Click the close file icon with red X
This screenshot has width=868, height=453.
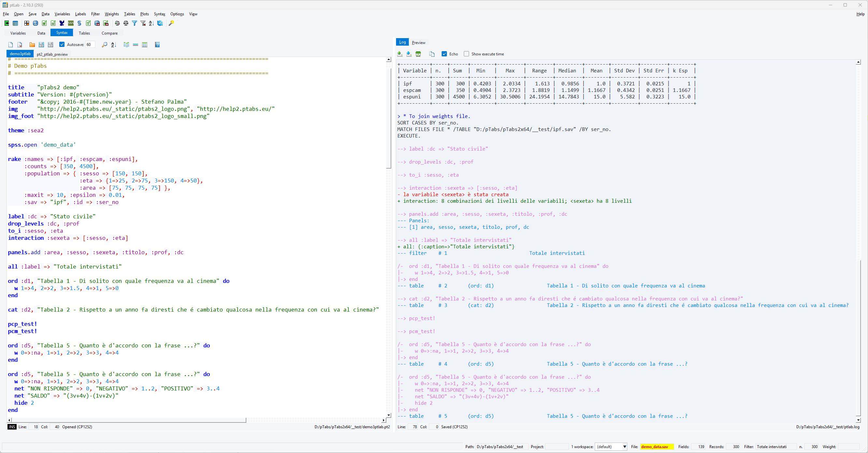click(20, 45)
